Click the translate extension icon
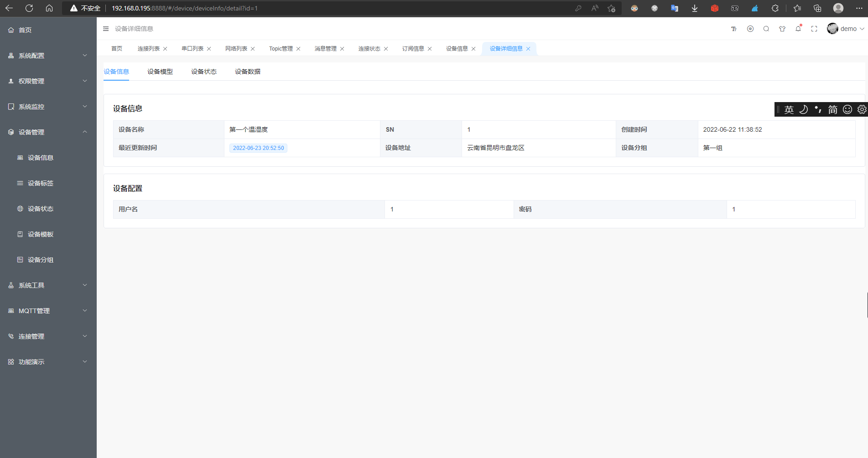868x458 pixels. pyautogui.click(x=675, y=8)
